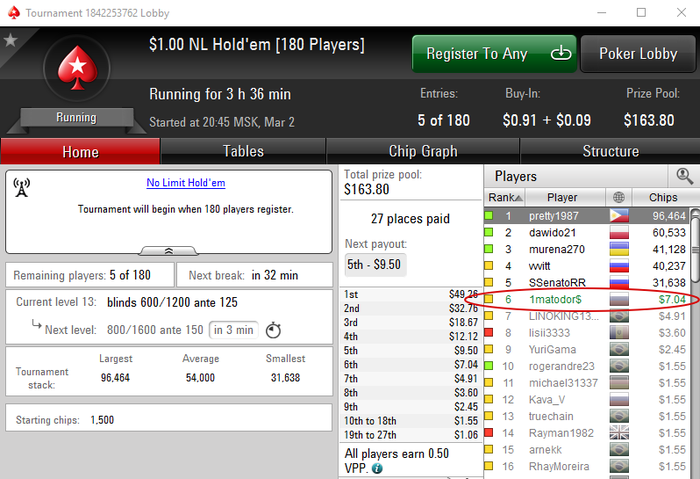Open the Structure tab
Image resolution: width=700 pixels, height=479 pixels.
pyautogui.click(x=610, y=151)
